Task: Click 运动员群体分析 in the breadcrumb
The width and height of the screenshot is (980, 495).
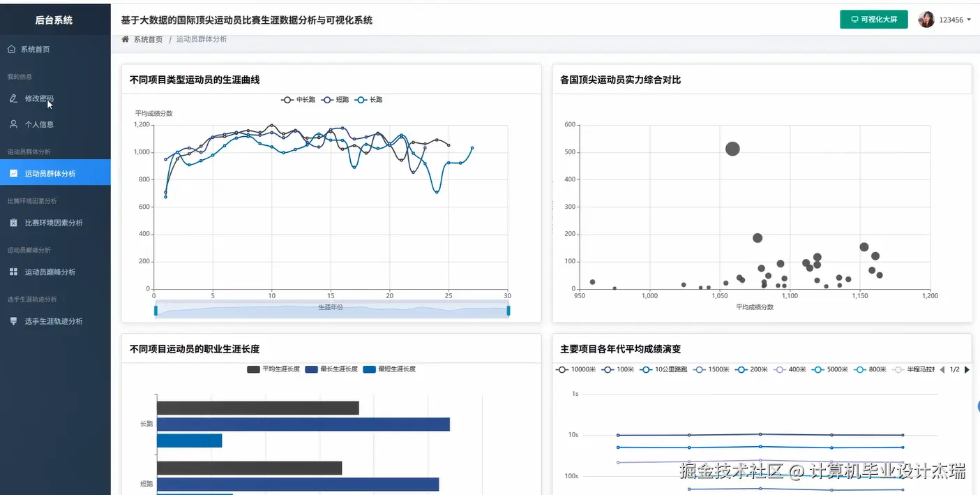Action: (x=202, y=40)
